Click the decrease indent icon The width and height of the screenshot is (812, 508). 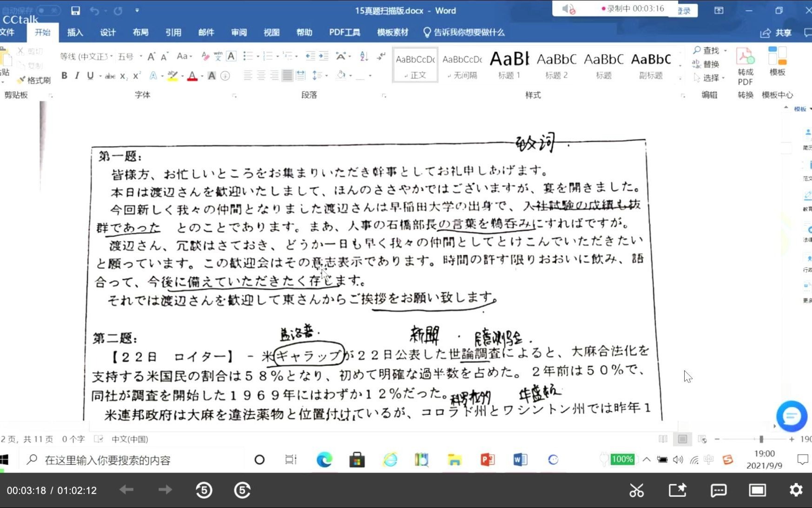tap(310, 56)
